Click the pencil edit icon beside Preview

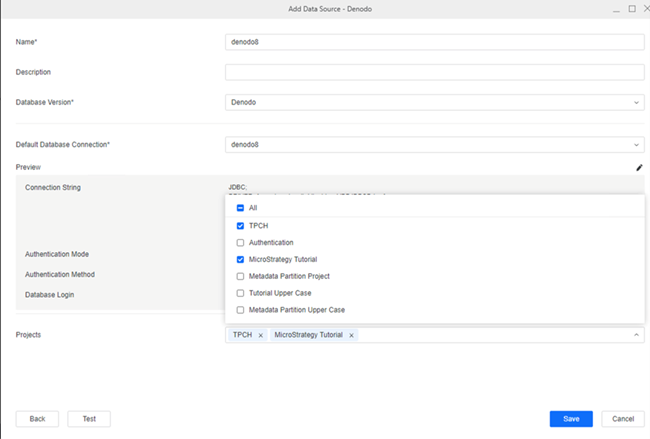point(639,168)
